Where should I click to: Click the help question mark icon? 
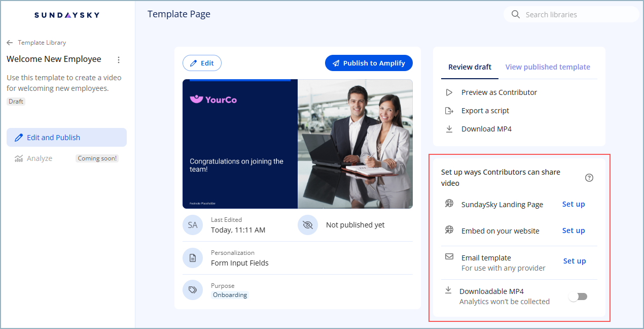[x=589, y=178]
